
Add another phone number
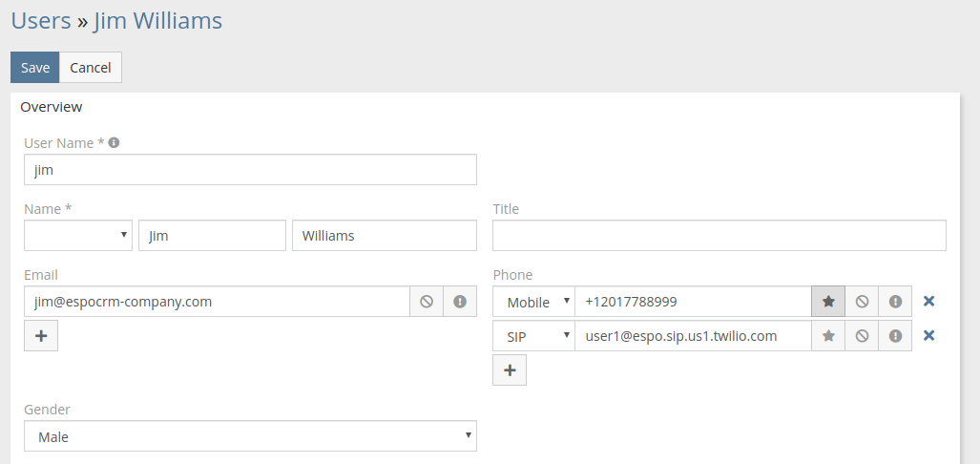510,370
